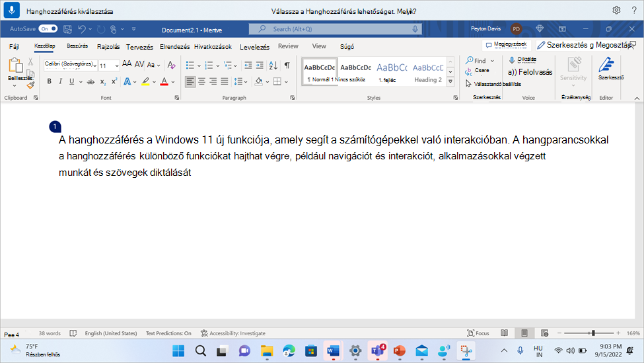Image resolution: width=644 pixels, height=363 pixels.
Task: Center the paragraph text
Action: point(201,81)
